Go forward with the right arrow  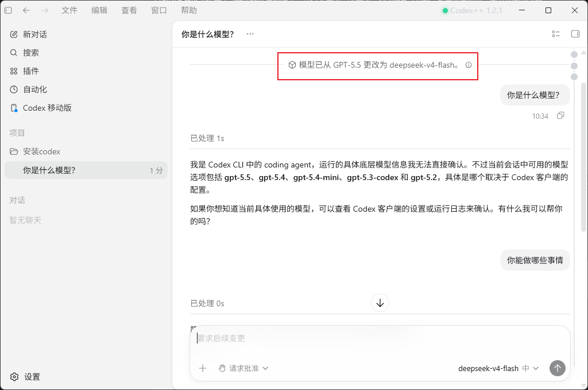tap(45, 10)
